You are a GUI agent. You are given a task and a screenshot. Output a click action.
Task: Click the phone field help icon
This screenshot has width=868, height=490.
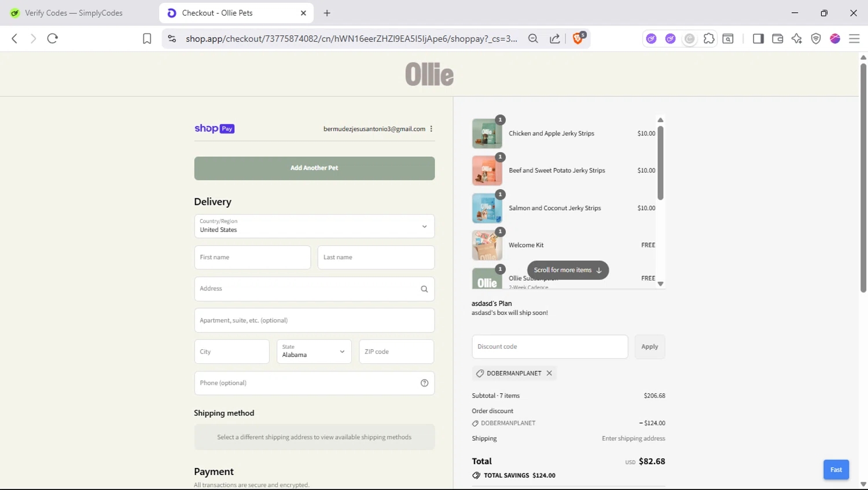tap(424, 383)
